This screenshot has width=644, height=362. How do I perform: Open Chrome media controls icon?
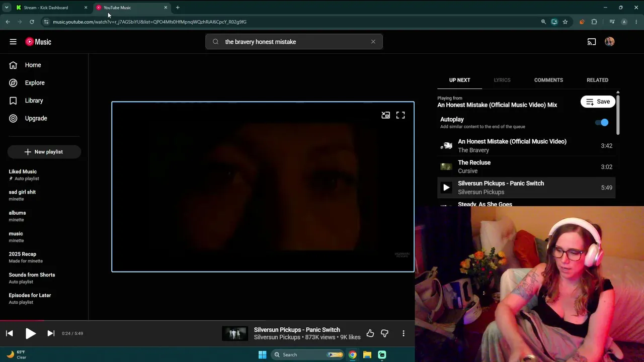(x=612, y=22)
